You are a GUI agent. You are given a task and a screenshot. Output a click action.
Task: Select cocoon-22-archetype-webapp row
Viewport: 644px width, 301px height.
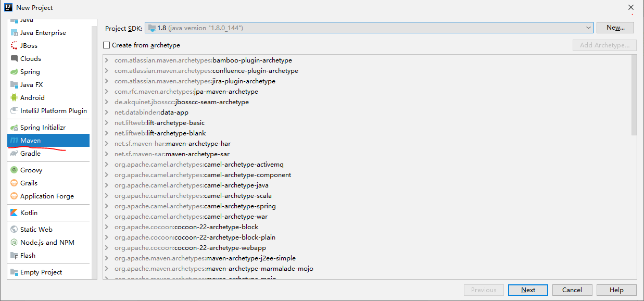pyautogui.click(x=367, y=248)
